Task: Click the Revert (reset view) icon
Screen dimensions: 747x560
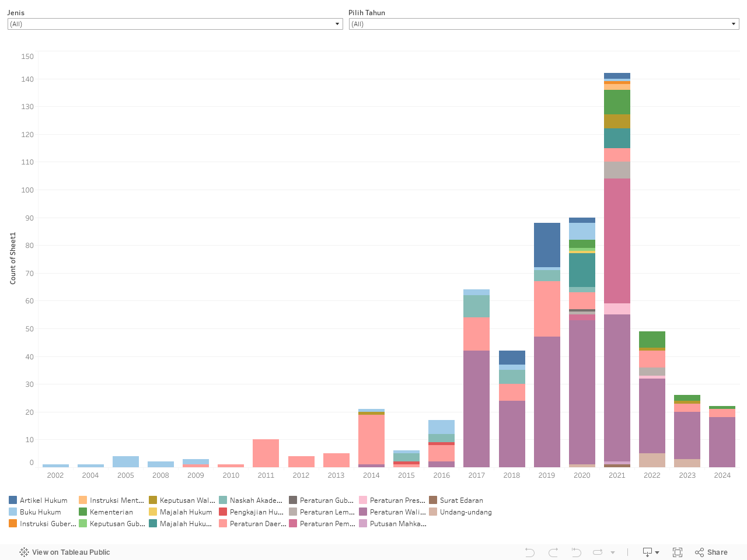Action: [x=576, y=552]
